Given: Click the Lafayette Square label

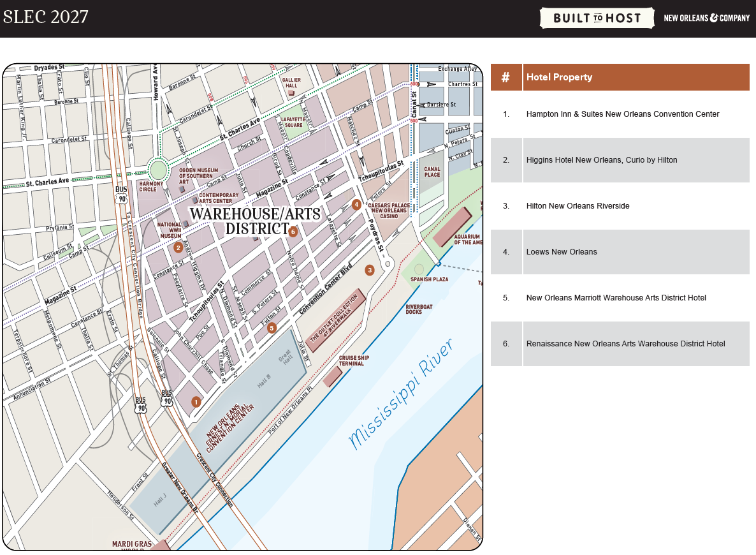Looking at the screenshot, I should [x=293, y=122].
